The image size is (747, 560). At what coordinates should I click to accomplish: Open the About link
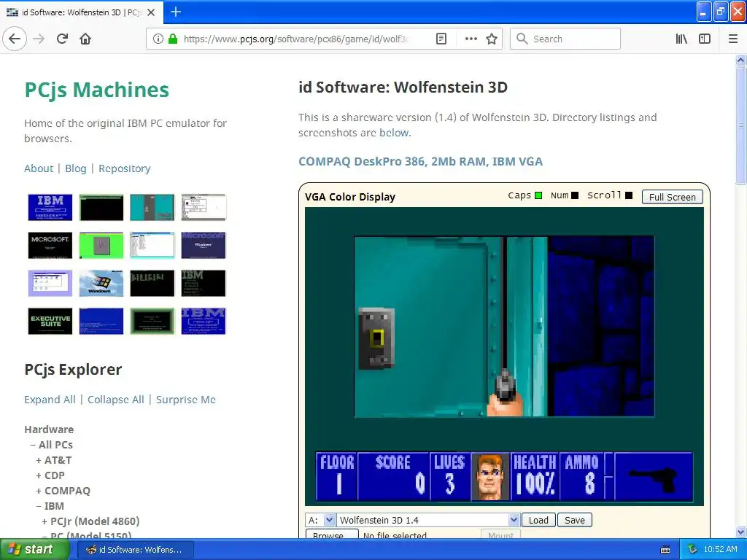[39, 168]
